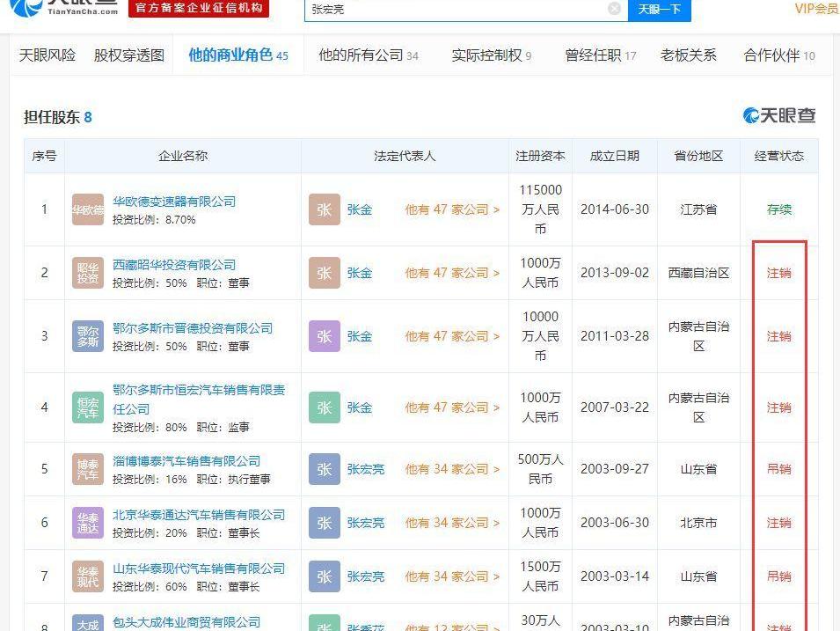The width and height of the screenshot is (840, 631).
Task: Click the 经营状态 column header
Action: [x=779, y=156]
